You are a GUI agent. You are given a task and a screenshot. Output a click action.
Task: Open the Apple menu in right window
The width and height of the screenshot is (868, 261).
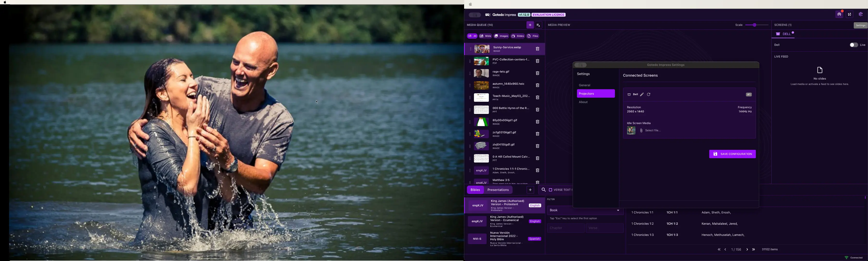pos(470,4)
